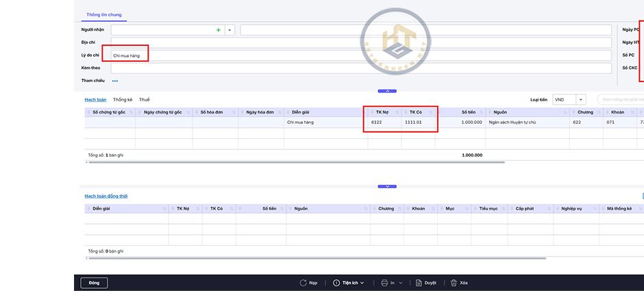Collapse the Hạch toán grid with lower chevron
This screenshot has height=306, width=644.
[387, 186]
